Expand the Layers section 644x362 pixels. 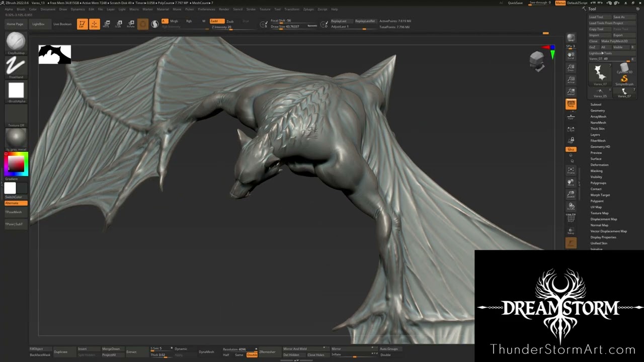click(595, 135)
